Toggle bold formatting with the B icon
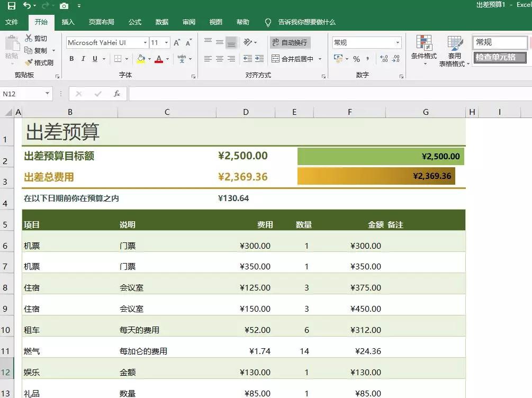Viewport: 532px width, 398px height. [71, 59]
